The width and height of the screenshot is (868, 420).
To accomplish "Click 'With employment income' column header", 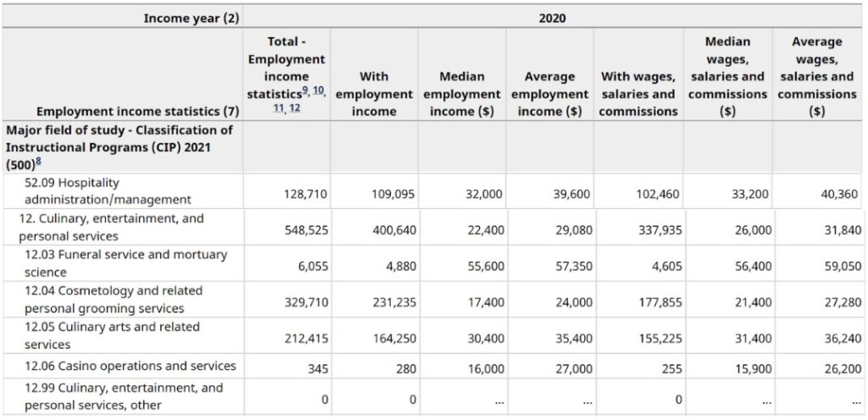I will pos(374,93).
